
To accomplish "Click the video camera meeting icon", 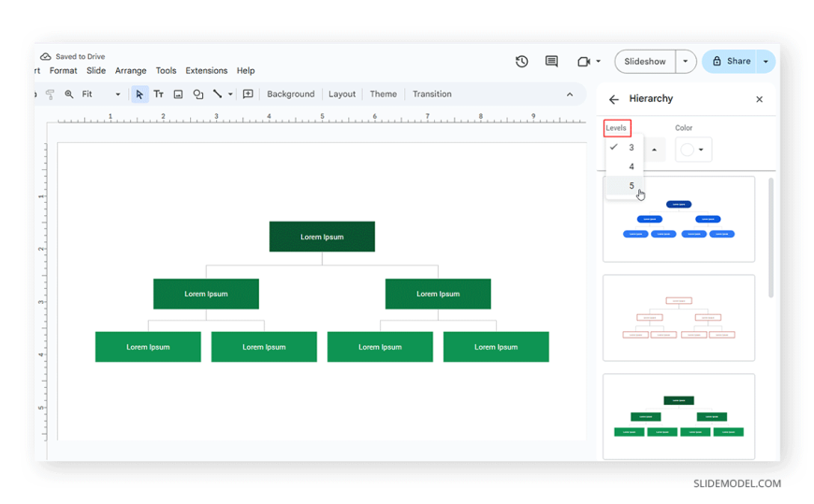I will (x=584, y=62).
